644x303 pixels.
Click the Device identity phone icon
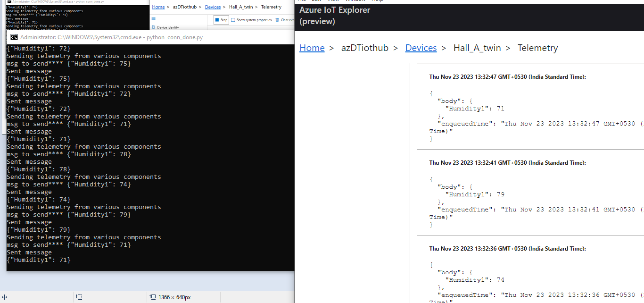click(153, 27)
